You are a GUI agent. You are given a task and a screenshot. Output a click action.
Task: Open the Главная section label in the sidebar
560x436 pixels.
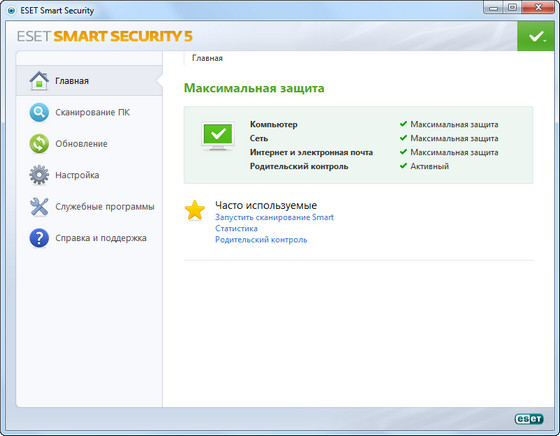pos(72,81)
